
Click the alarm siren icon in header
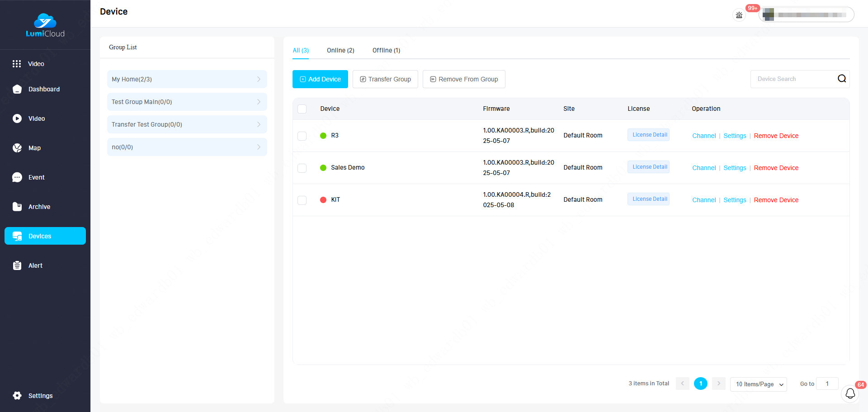(x=739, y=15)
